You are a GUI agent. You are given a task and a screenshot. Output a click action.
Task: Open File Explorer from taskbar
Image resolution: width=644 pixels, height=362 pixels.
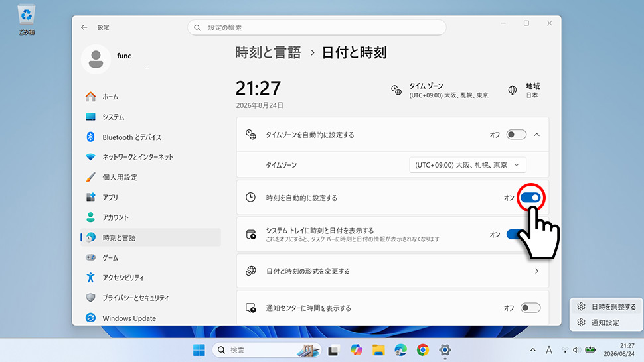[378, 350]
